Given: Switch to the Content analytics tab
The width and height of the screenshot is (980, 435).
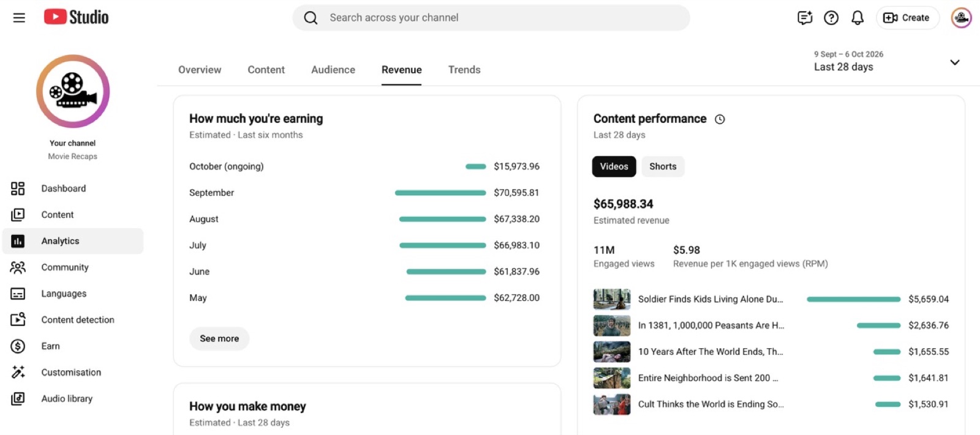Looking at the screenshot, I should point(266,70).
